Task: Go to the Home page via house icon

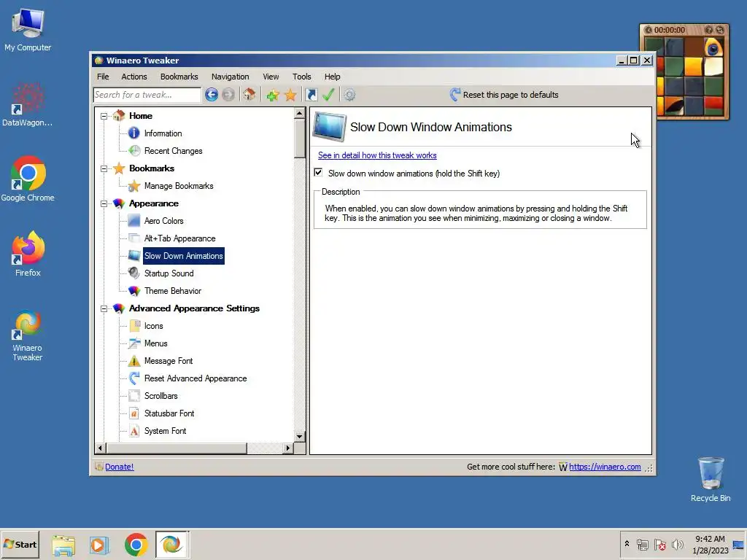Action: (x=249, y=94)
